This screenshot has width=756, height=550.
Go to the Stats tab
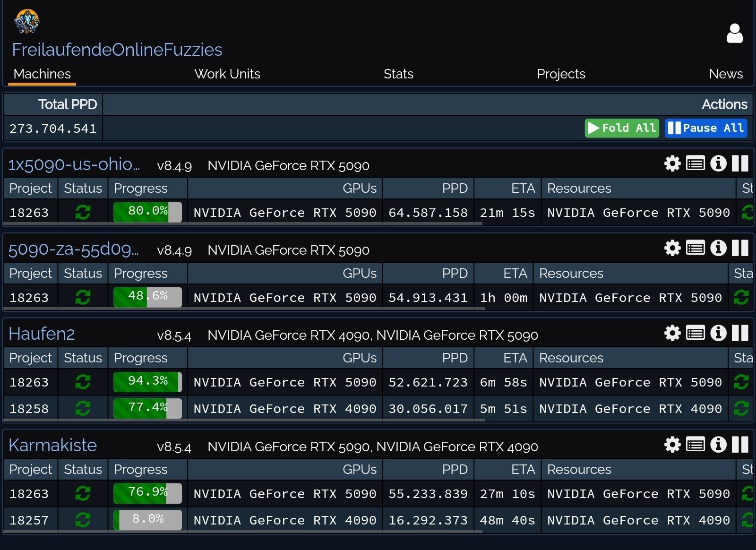[398, 74]
